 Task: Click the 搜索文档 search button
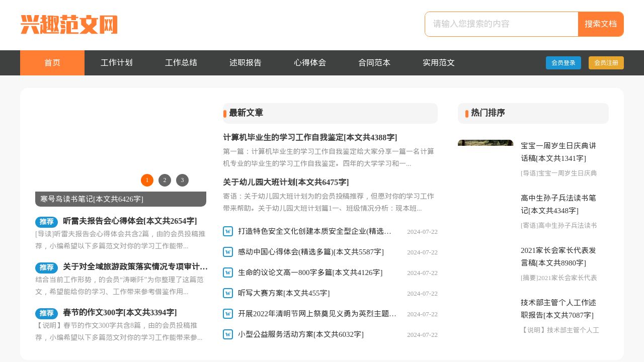coord(601,24)
